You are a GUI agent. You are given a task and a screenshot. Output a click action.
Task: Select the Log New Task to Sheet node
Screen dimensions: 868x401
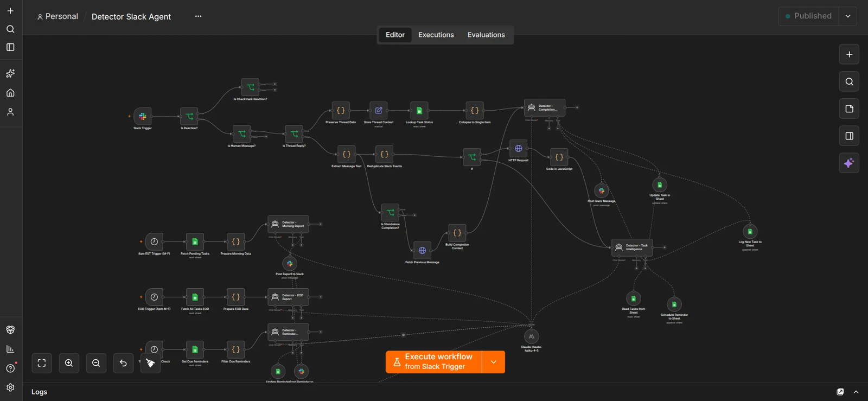[750, 231]
